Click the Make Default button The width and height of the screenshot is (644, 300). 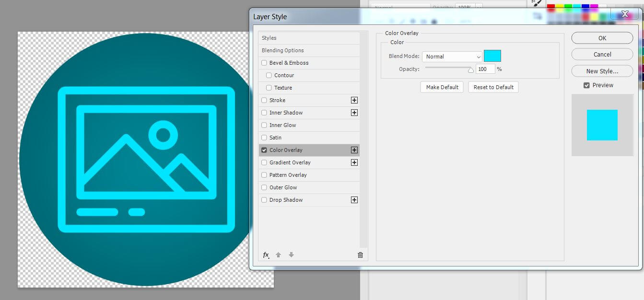[x=442, y=87]
